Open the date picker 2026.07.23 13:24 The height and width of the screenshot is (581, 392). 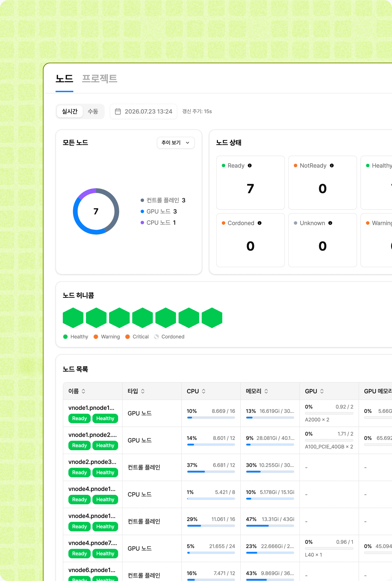click(143, 111)
